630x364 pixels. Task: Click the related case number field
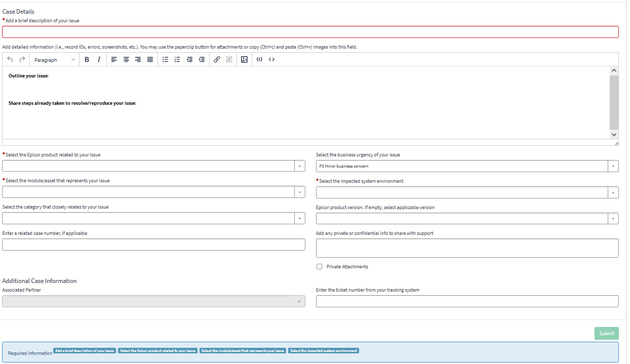153,245
